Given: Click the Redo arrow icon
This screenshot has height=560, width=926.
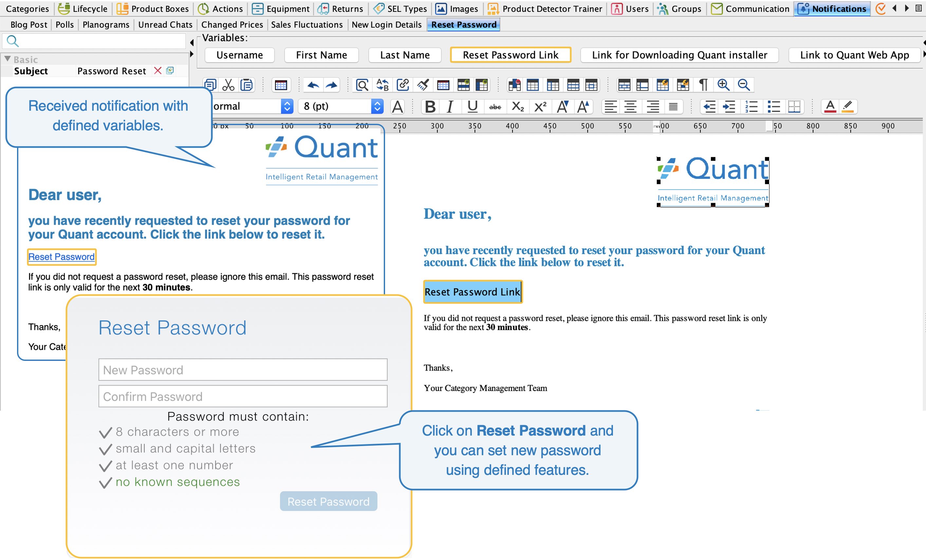Looking at the screenshot, I should [x=331, y=85].
